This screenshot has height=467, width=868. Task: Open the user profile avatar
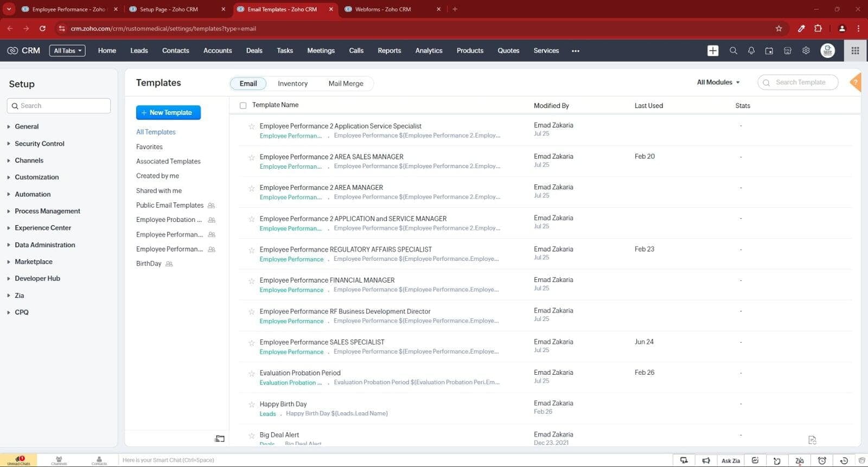[827, 50]
